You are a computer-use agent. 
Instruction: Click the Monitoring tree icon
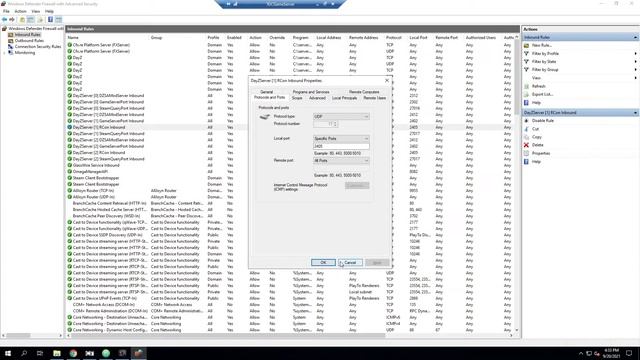click(11, 53)
